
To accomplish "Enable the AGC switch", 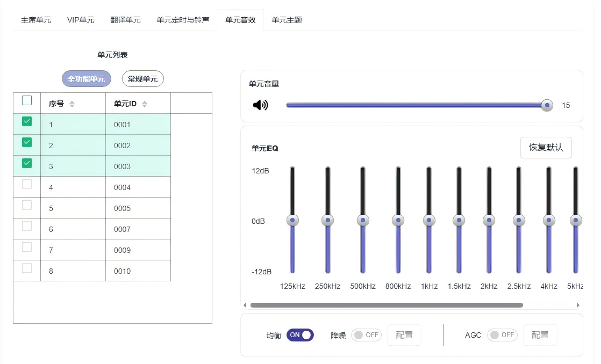I will 502,334.
